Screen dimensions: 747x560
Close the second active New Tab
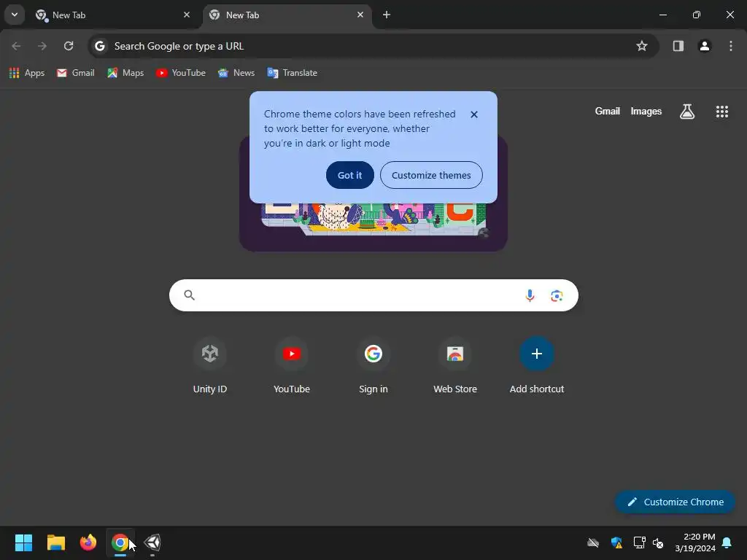coord(360,15)
